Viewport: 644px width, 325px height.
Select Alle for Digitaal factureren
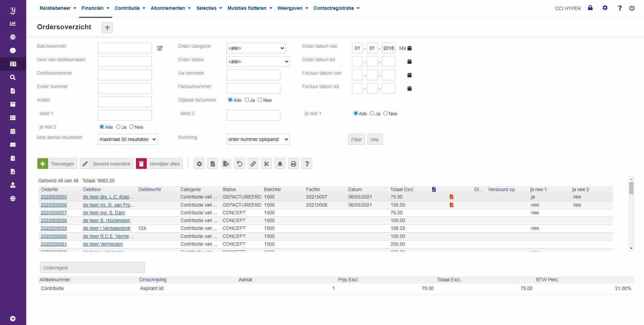(x=230, y=100)
